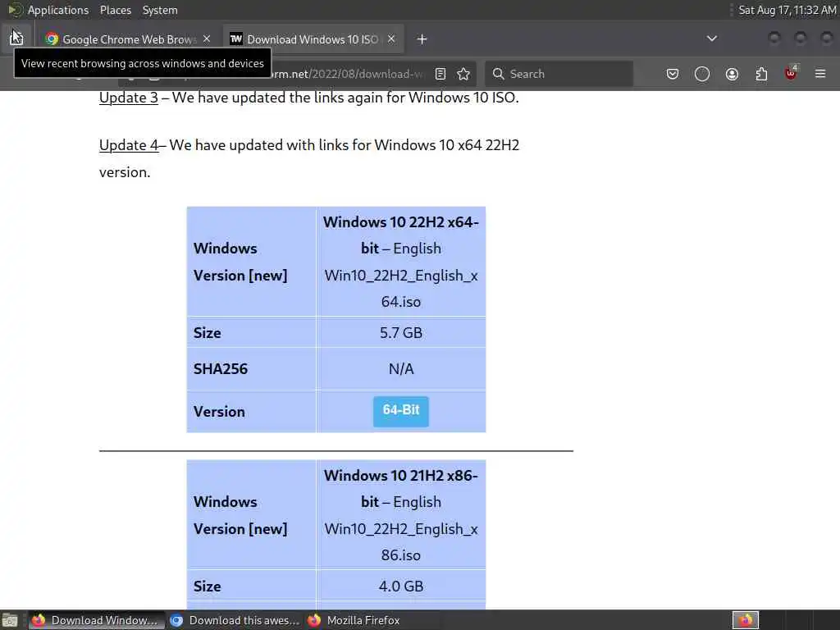Open the System menu
Image resolution: width=840 pixels, height=630 pixels.
point(160,10)
